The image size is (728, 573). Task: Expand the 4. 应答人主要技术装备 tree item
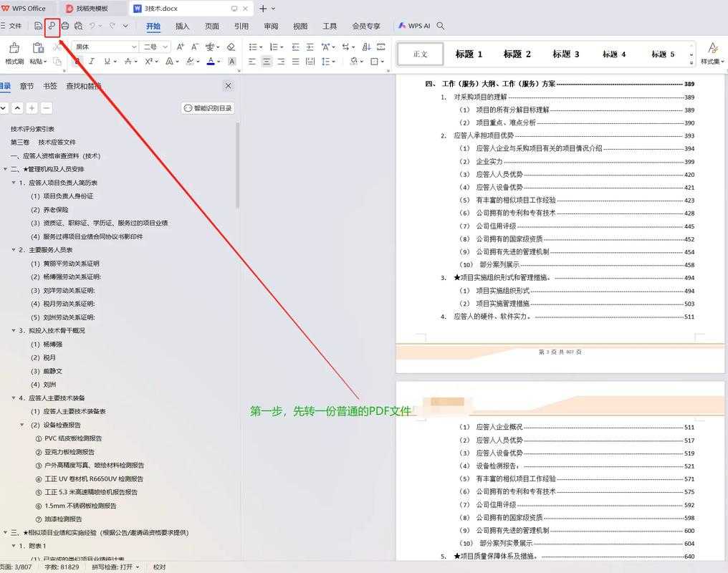click(13, 398)
